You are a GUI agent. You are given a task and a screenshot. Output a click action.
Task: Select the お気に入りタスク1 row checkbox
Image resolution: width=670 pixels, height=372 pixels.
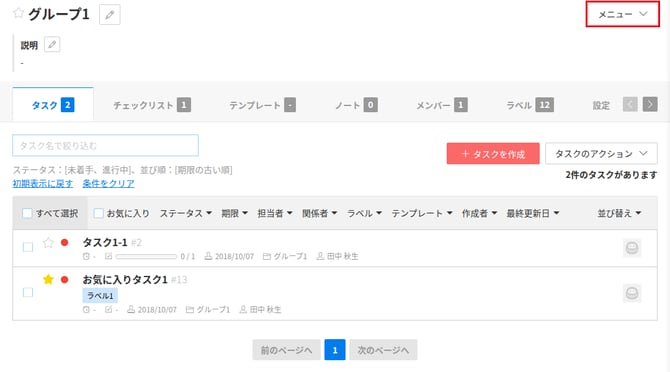pyautogui.click(x=28, y=293)
